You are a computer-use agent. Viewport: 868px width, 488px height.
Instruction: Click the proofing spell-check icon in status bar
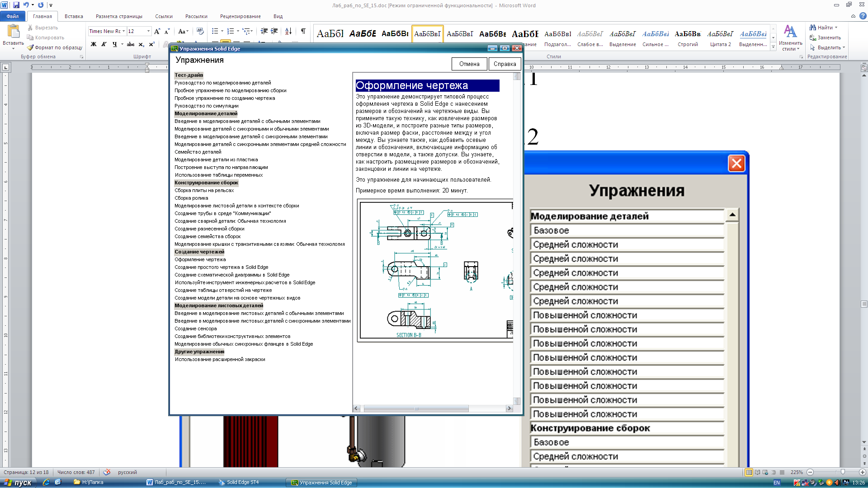pos(107,472)
